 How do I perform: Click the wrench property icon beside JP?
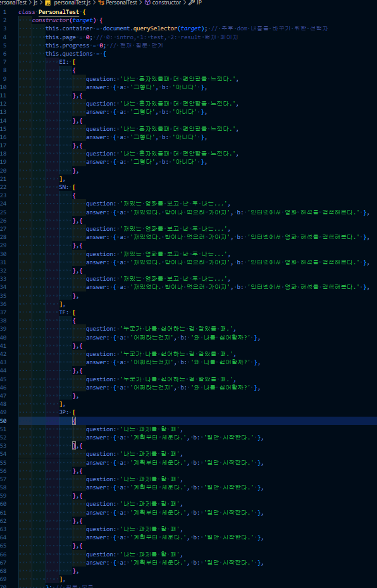[191, 3]
